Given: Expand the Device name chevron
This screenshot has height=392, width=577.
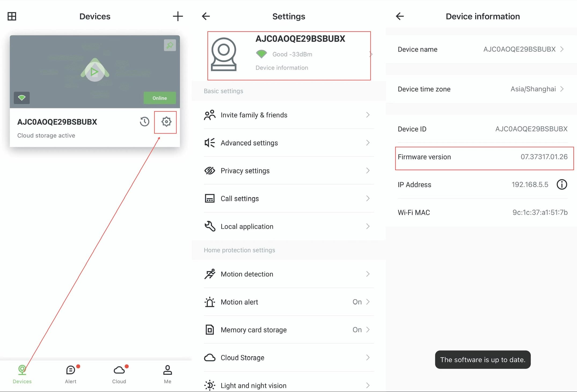Looking at the screenshot, I should pyautogui.click(x=562, y=49).
